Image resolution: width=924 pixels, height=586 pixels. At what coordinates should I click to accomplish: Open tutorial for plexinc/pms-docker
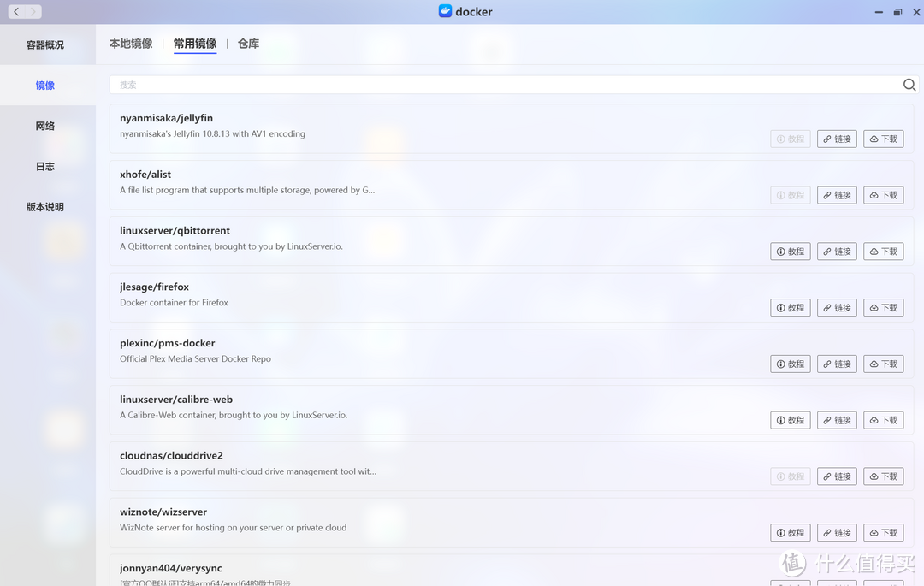(x=790, y=364)
